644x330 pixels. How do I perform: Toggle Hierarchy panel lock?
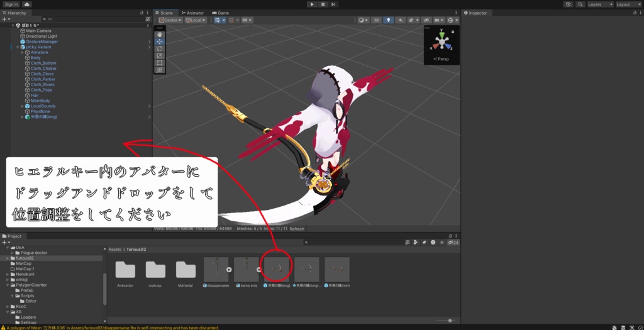tap(142, 13)
